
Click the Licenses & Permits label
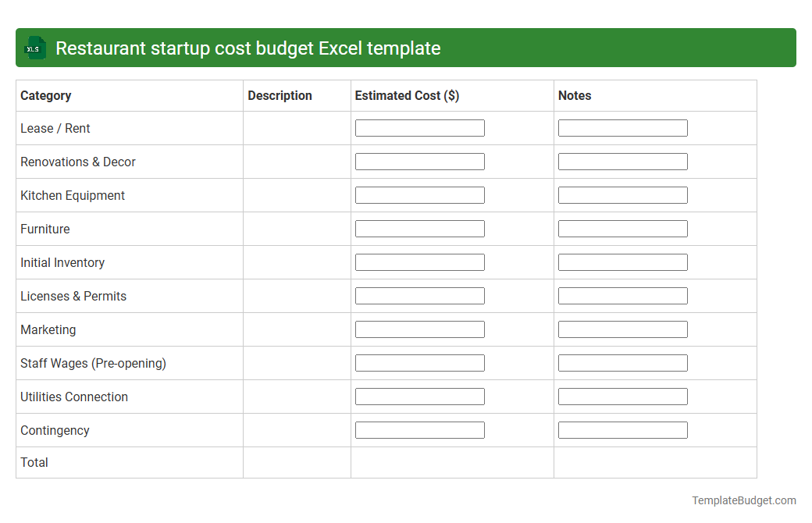(x=73, y=296)
